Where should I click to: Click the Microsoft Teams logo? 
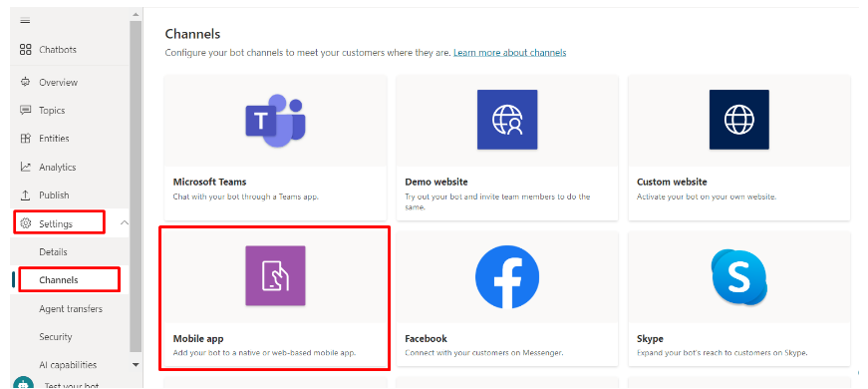(x=275, y=121)
